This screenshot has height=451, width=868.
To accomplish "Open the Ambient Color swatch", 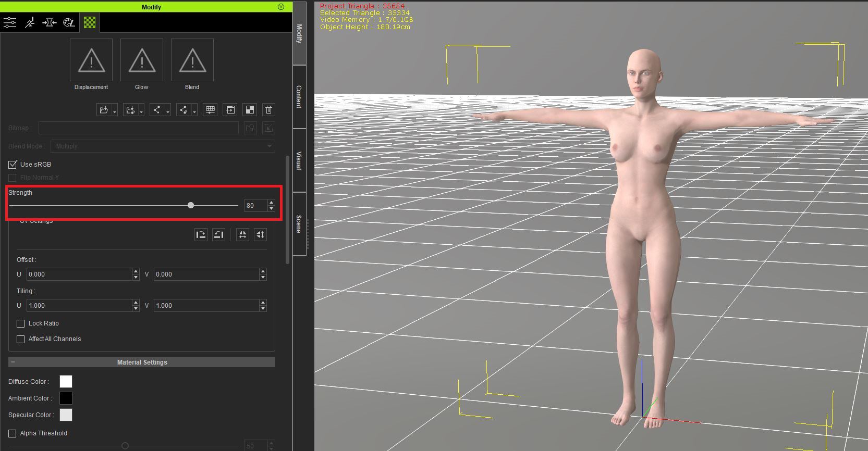I will [66, 398].
